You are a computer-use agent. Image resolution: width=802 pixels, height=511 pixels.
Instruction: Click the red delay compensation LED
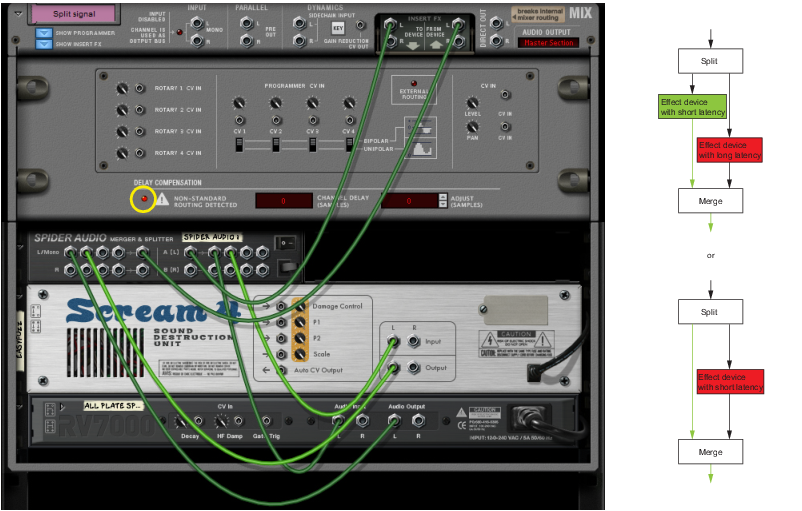click(143, 200)
